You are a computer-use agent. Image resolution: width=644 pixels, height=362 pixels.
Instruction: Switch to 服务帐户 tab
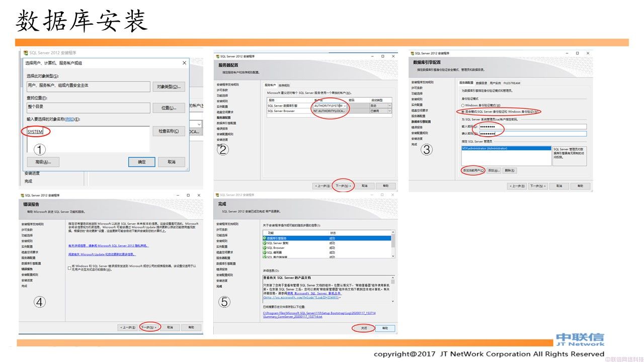270,85
